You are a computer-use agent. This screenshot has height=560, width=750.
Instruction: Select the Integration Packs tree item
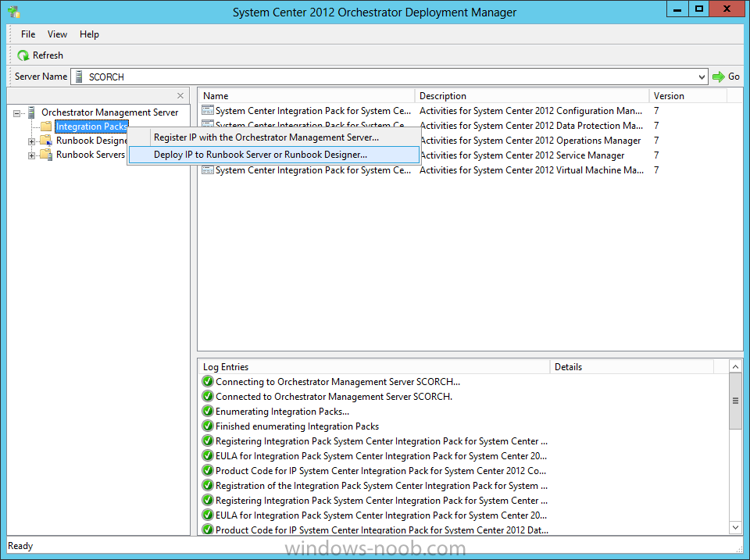(x=91, y=127)
